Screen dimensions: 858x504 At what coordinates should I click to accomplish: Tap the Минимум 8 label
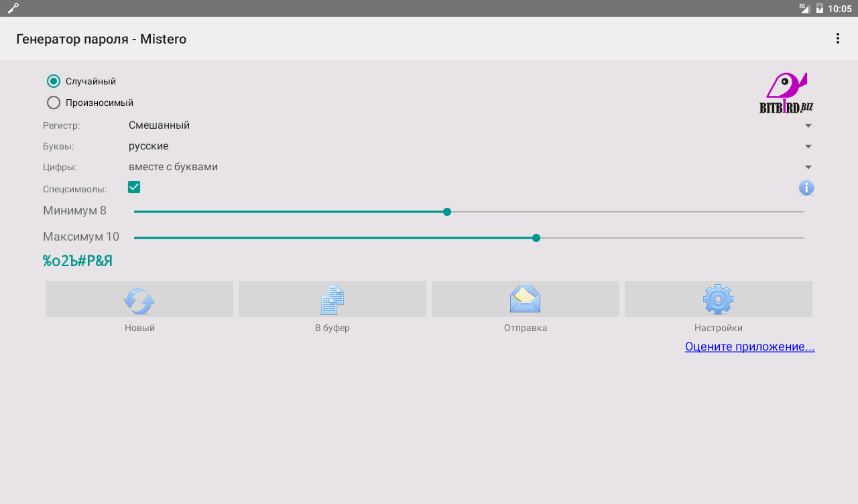coord(74,210)
